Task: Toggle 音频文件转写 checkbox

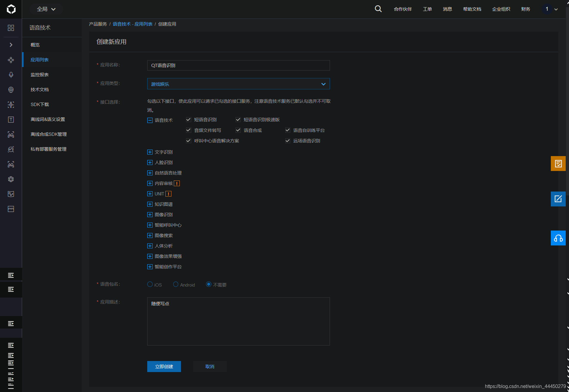Action: pos(188,130)
